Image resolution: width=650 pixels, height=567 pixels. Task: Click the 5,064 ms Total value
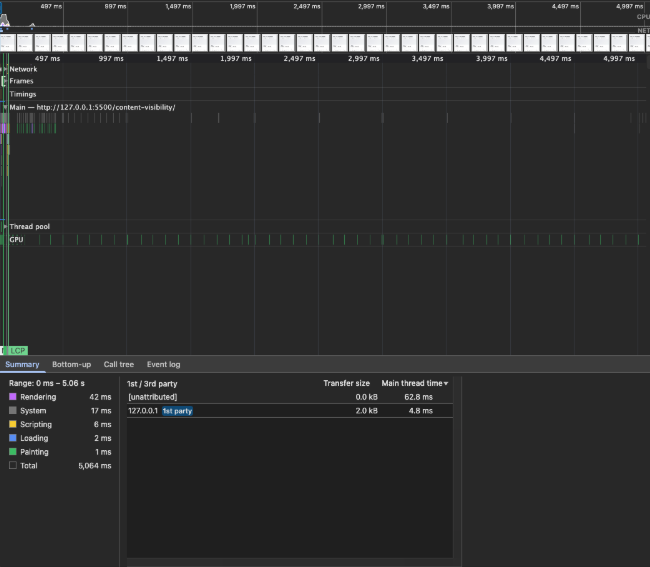click(95, 466)
